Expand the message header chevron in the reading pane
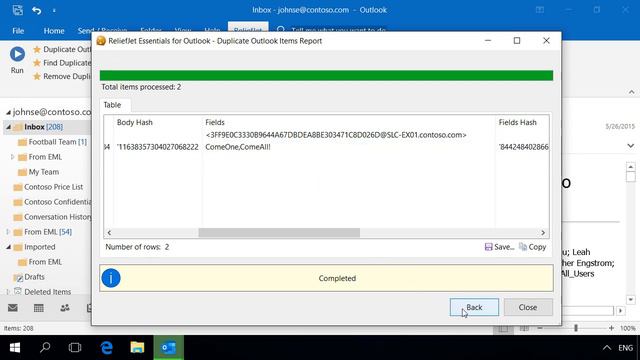Screen dimensions: 640x360 pyautogui.click(x=631, y=146)
